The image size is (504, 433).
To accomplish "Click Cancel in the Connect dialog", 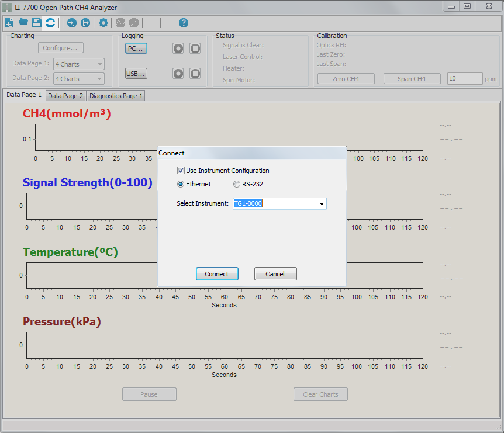I will click(275, 274).
